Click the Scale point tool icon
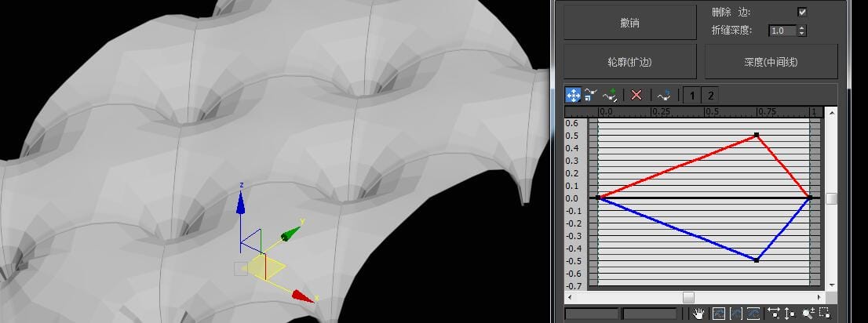The width and height of the screenshot is (868, 323). pos(591,95)
